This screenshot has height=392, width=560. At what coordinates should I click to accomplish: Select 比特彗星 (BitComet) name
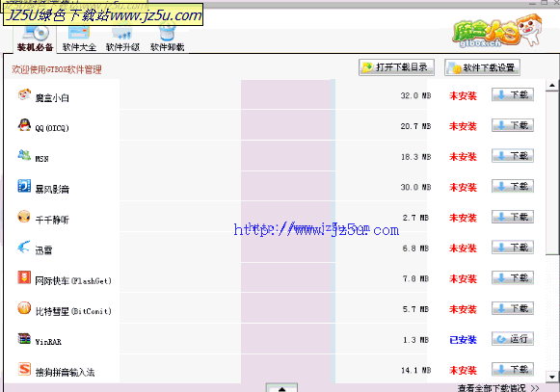pyautogui.click(x=73, y=311)
